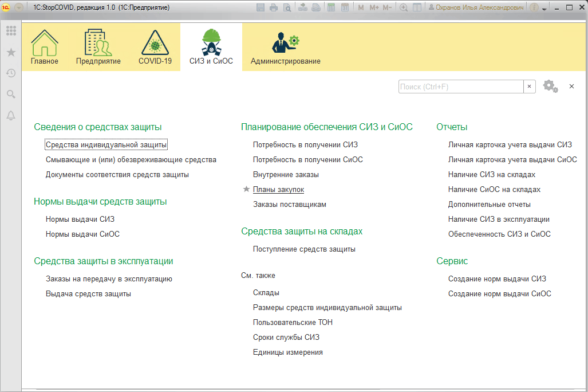Open the info about program icon
Viewport: 588px width, 392px height.
pyautogui.click(x=534, y=7)
